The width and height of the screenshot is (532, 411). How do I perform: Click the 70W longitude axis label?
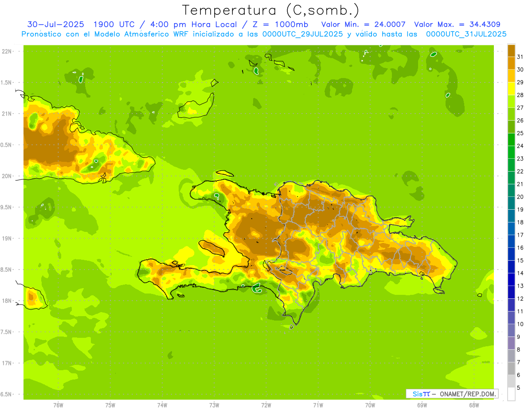[370, 406]
